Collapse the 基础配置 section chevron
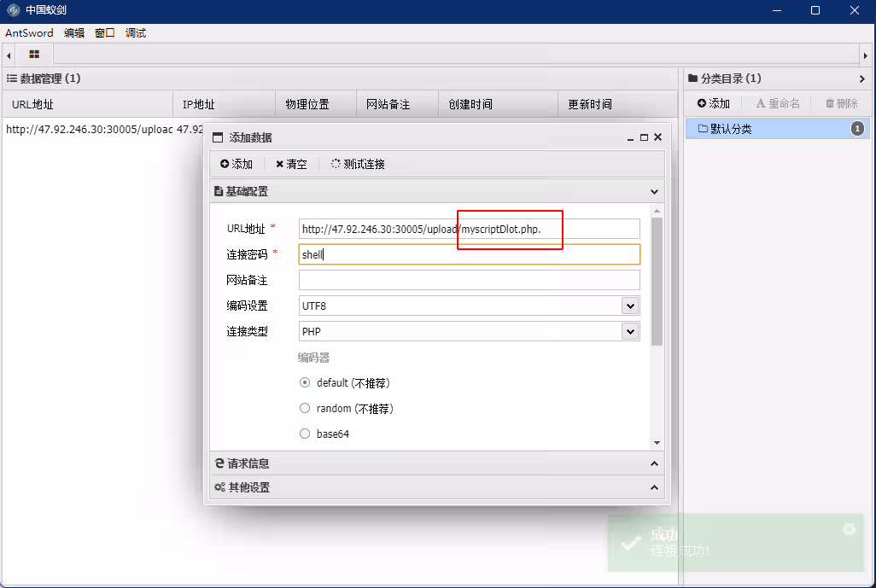The width and height of the screenshot is (876, 588). click(654, 190)
